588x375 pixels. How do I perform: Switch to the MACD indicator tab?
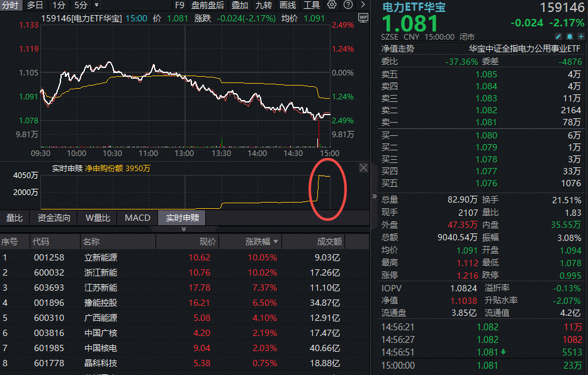[x=137, y=218]
